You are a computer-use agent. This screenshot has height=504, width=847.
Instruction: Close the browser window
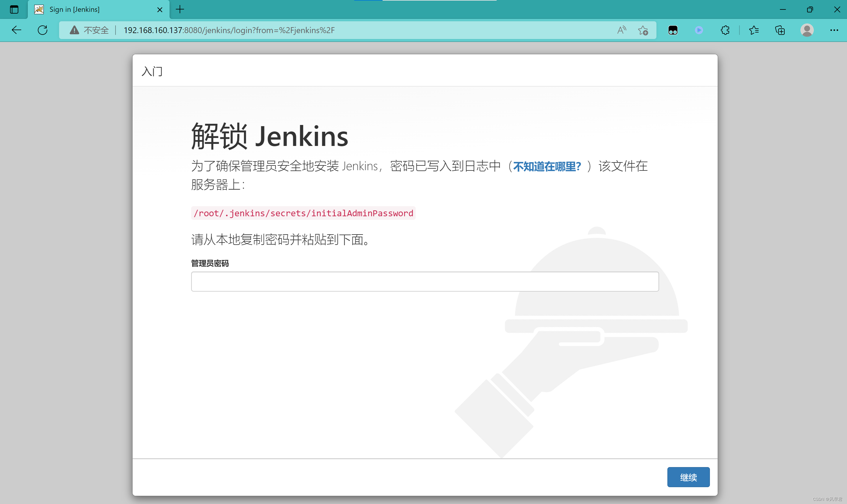click(837, 9)
